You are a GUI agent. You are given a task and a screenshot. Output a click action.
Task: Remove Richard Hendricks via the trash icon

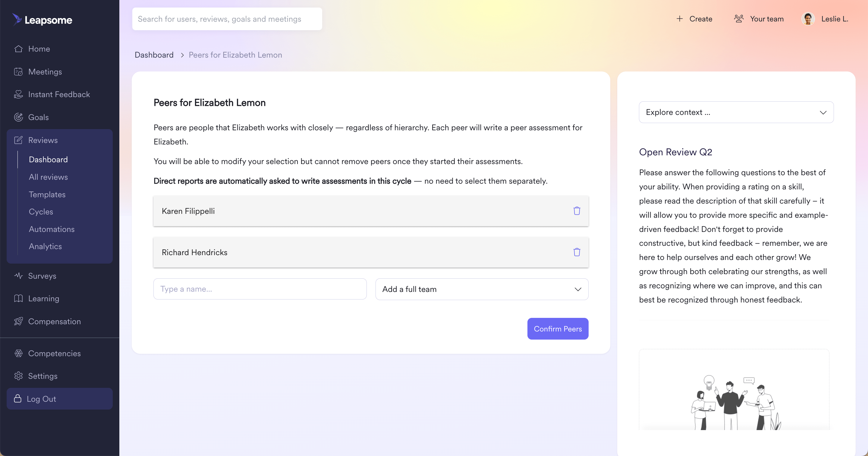click(x=577, y=252)
